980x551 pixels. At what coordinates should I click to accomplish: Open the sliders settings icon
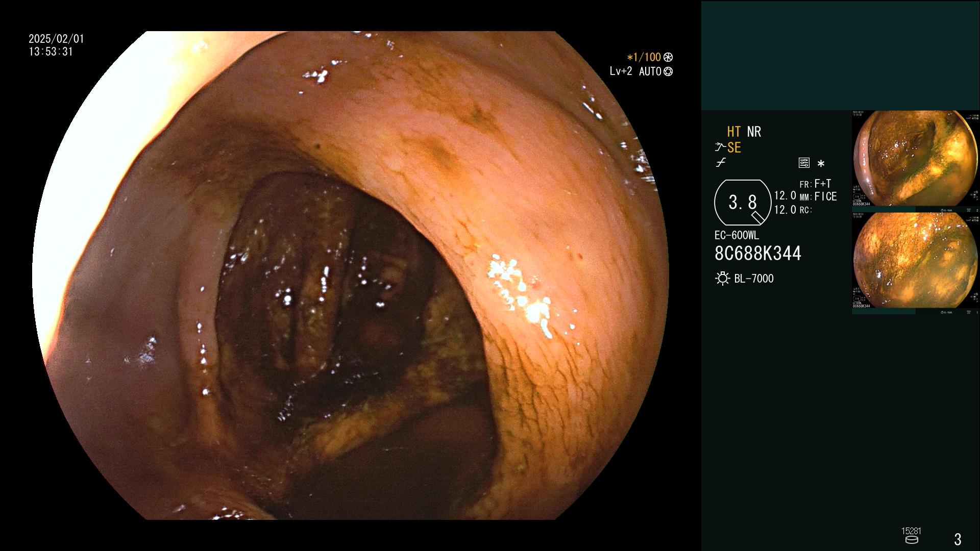click(x=804, y=163)
